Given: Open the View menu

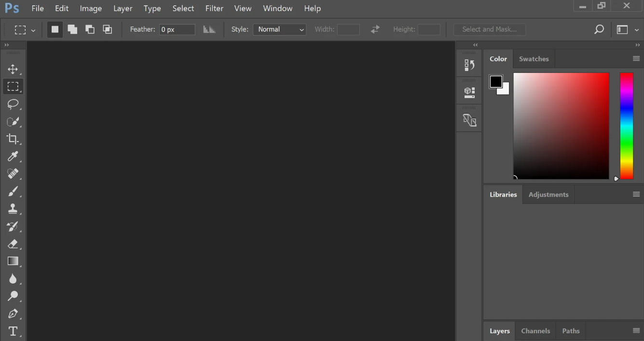Looking at the screenshot, I should (243, 8).
